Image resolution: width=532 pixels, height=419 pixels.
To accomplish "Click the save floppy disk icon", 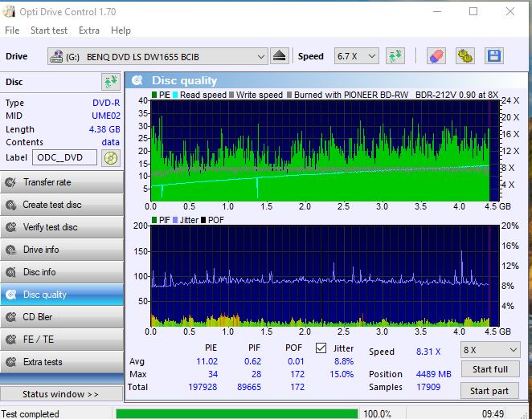I will (x=493, y=56).
